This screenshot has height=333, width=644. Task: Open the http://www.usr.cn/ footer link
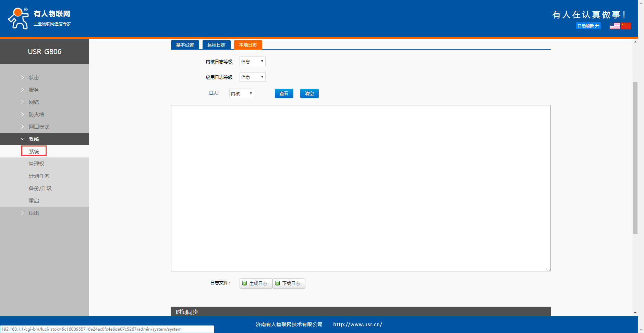point(357,324)
